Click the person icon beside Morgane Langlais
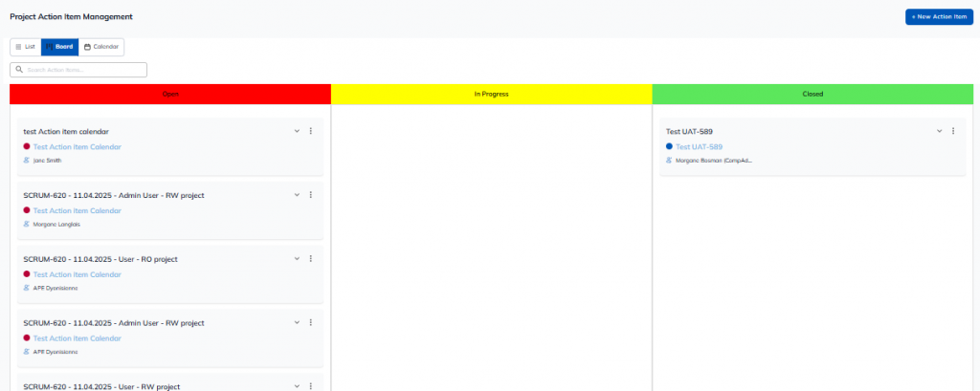Viewport: 980px width, 391px height. click(27, 224)
